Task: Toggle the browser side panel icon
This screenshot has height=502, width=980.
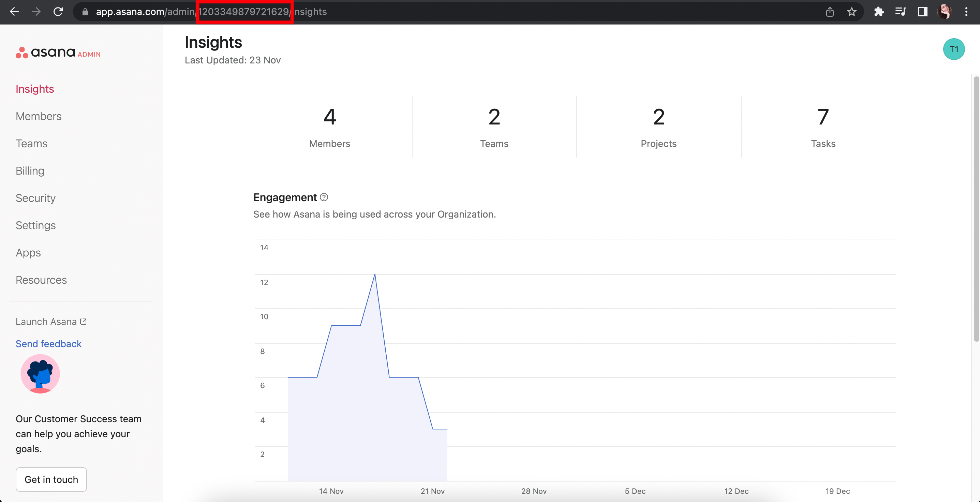Action: click(922, 12)
